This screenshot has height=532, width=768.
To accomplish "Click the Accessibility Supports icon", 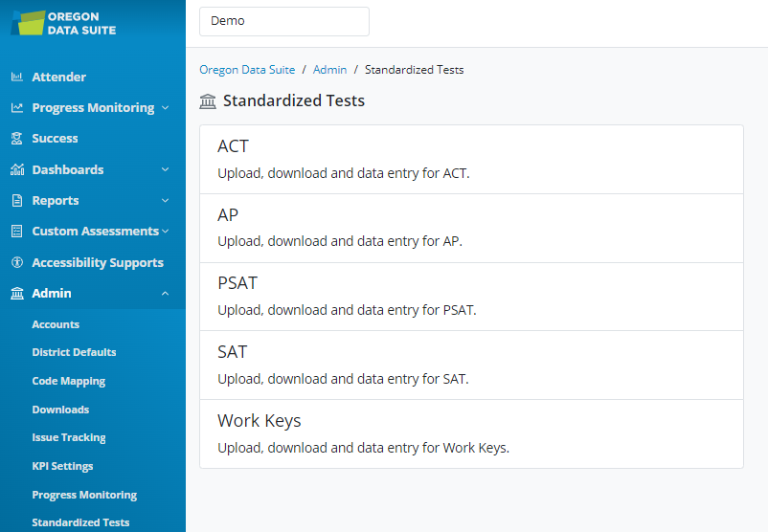I will [16, 263].
